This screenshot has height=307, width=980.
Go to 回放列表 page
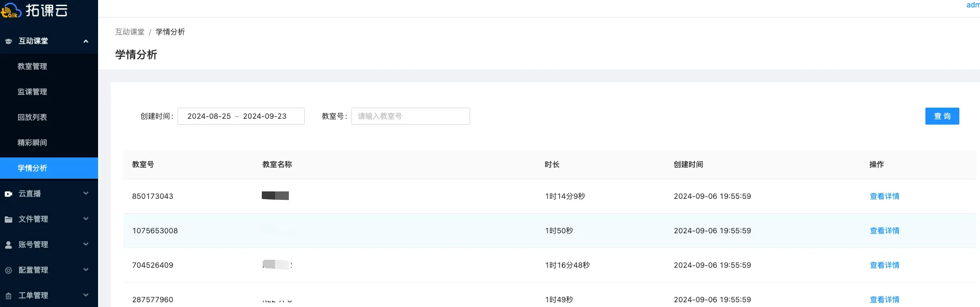click(x=32, y=117)
